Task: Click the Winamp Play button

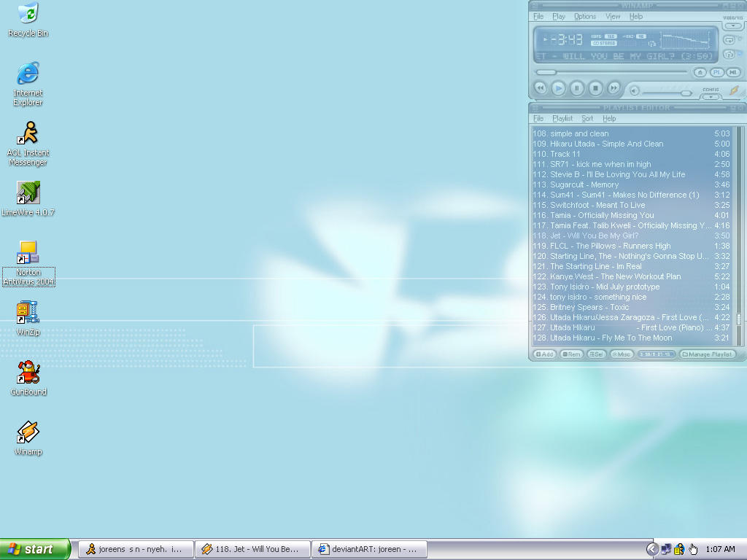Action: tap(559, 88)
